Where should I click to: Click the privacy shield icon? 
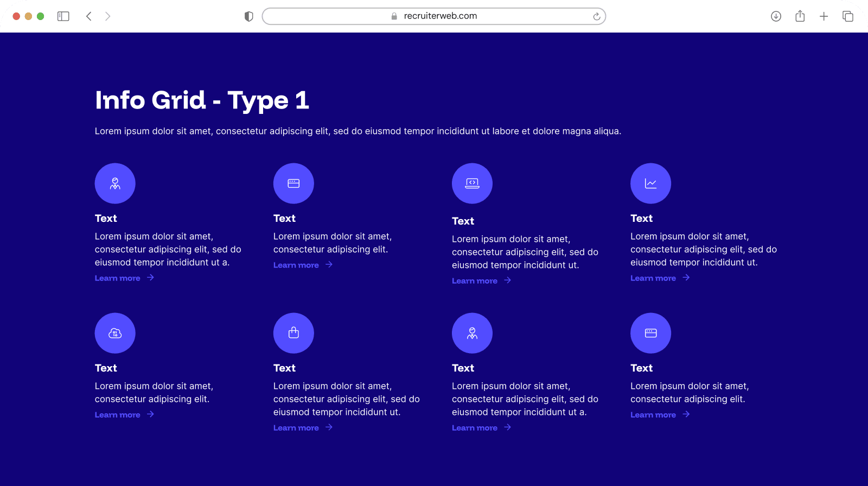[x=249, y=16]
